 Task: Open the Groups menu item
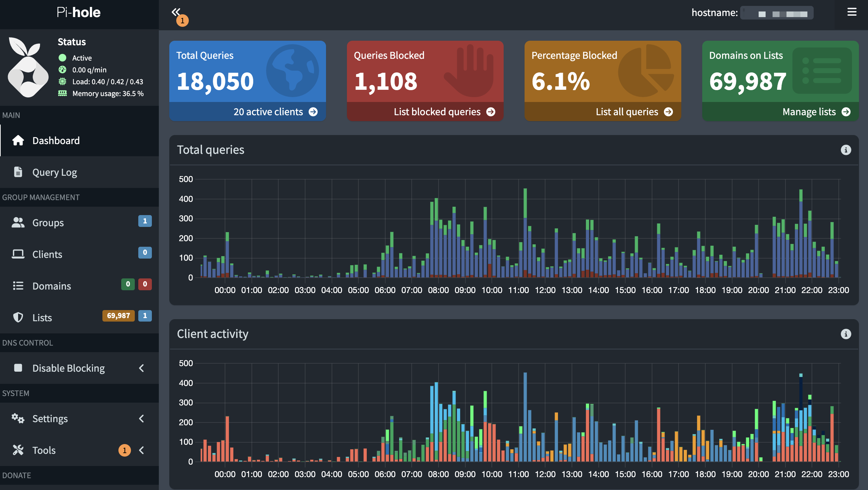[x=48, y=223]
